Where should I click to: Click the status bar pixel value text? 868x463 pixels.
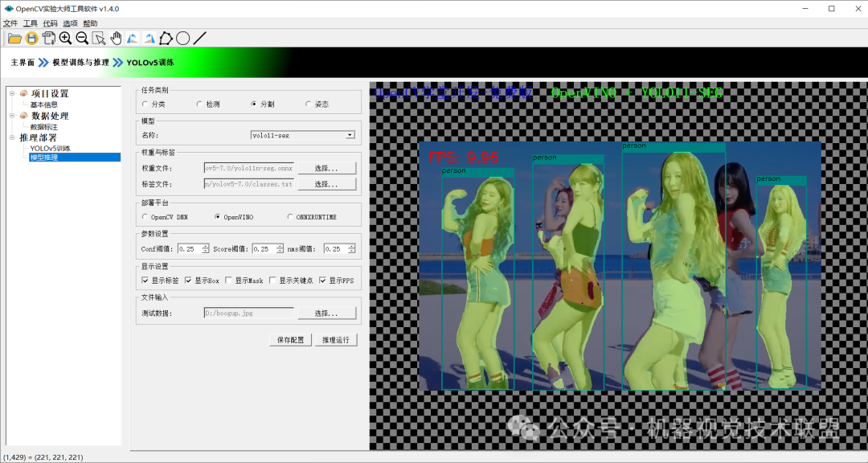43,457
